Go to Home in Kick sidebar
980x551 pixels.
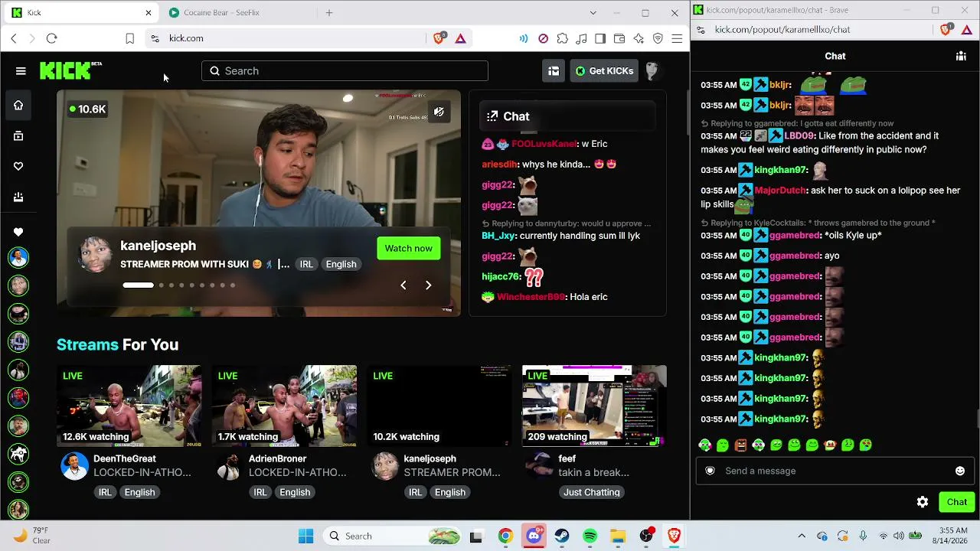tap(18, 106)
